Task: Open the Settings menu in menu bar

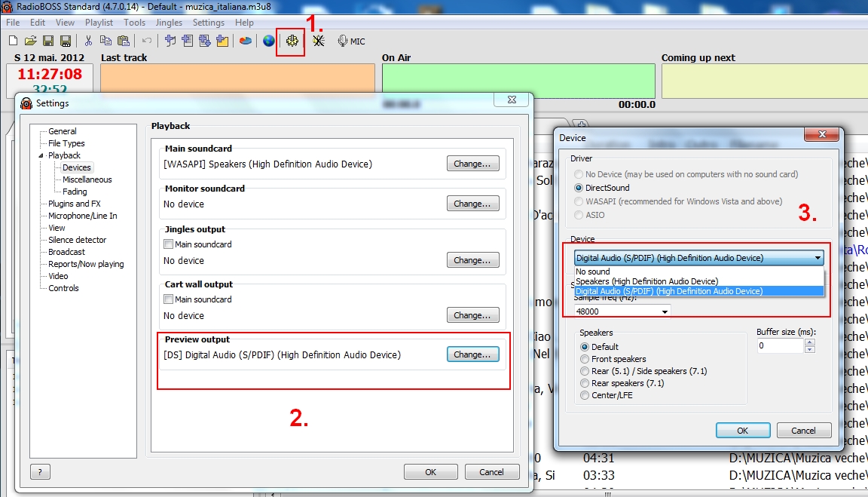Action: (x=209, y=23)
